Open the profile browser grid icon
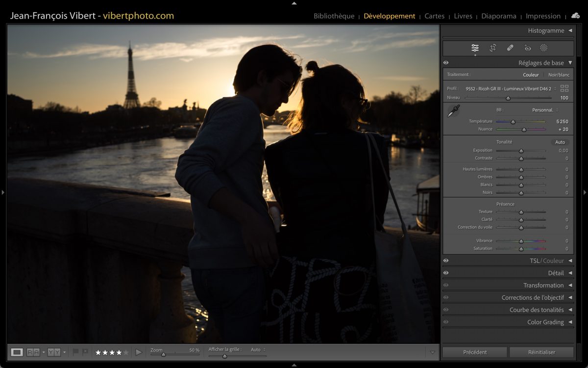 (564, 88)
